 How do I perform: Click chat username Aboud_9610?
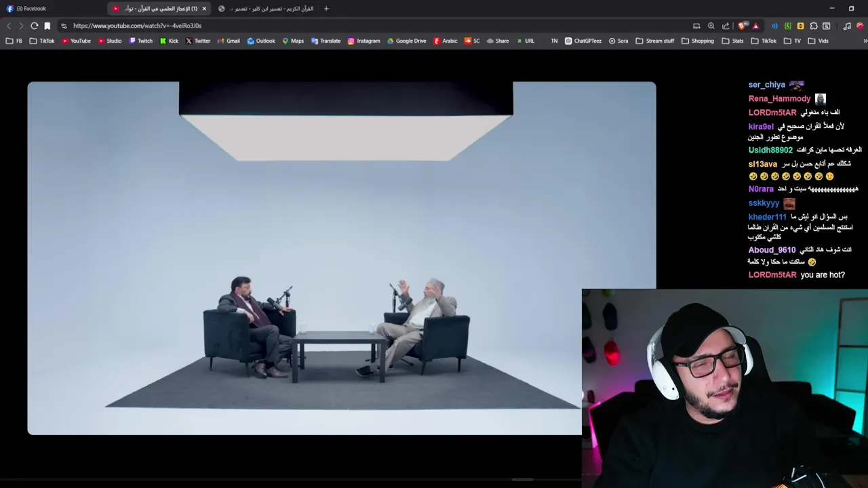click(772, 250)
